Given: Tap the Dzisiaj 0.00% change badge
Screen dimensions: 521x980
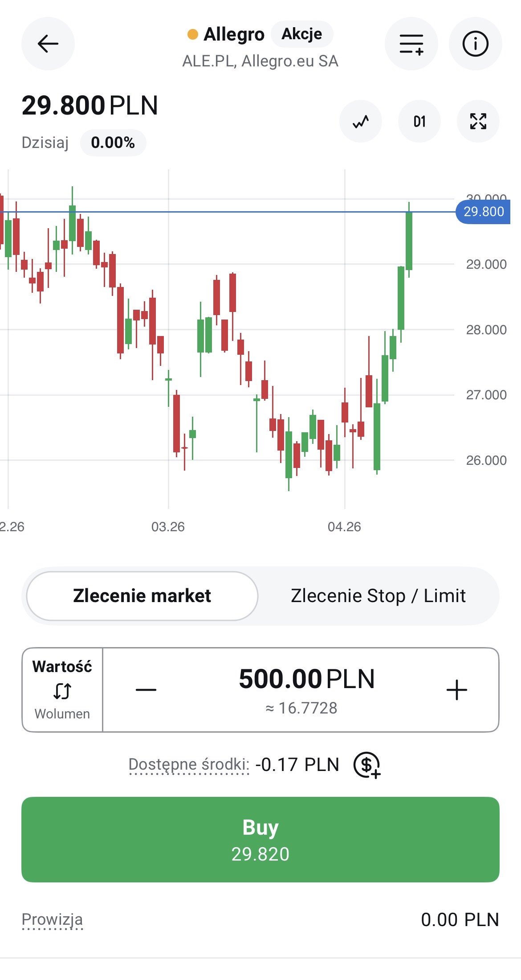Looking at the screenshot, I should (x=113, y=143).
